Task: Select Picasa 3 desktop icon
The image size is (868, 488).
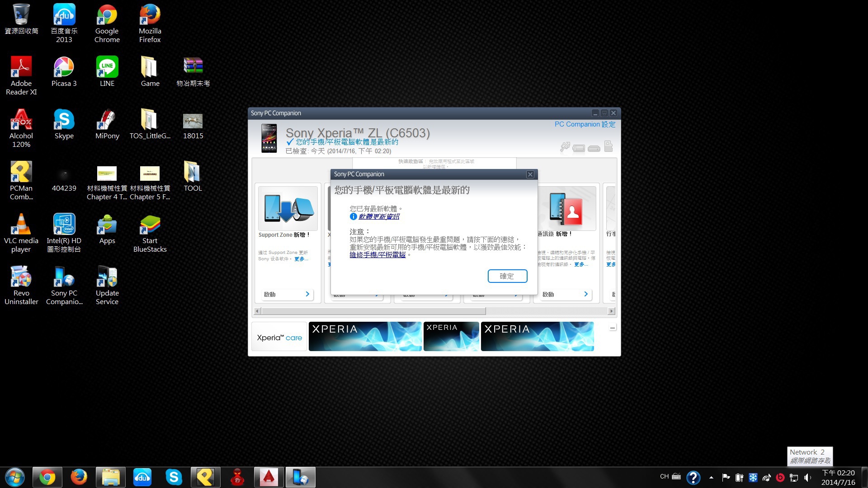Action: 64,71
